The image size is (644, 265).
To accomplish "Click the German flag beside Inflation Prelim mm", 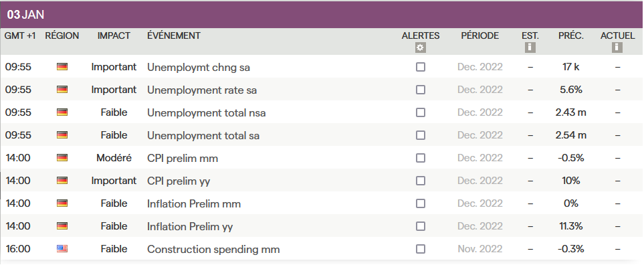I will (x=62, y=203).
